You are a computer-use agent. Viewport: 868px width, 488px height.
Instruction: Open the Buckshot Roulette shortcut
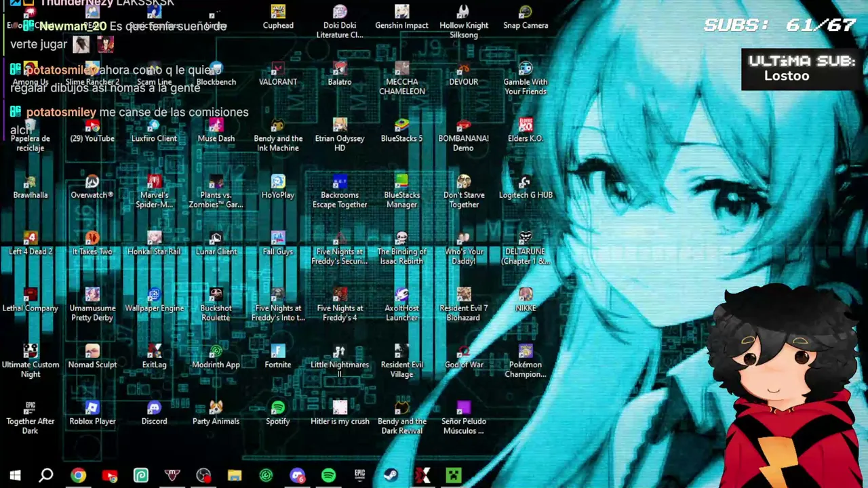tap(216, 305)
